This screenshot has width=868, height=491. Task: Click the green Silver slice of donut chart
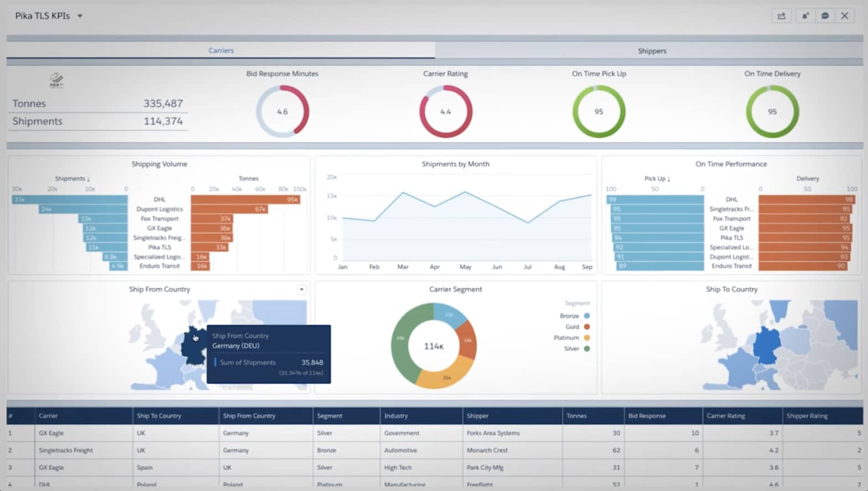point(403,343)
